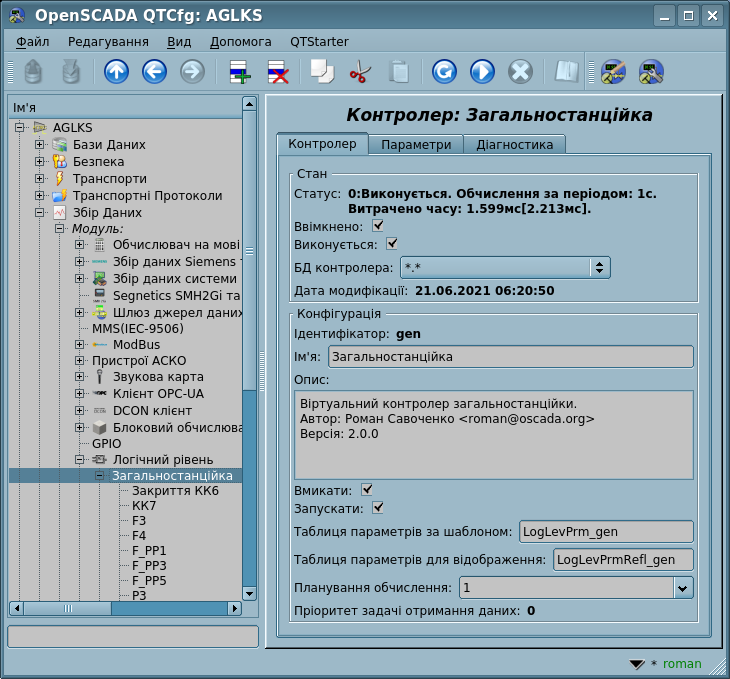Toggle the Ввімкнено checkbox
730x679 pixels.
[x=378, y=226]
